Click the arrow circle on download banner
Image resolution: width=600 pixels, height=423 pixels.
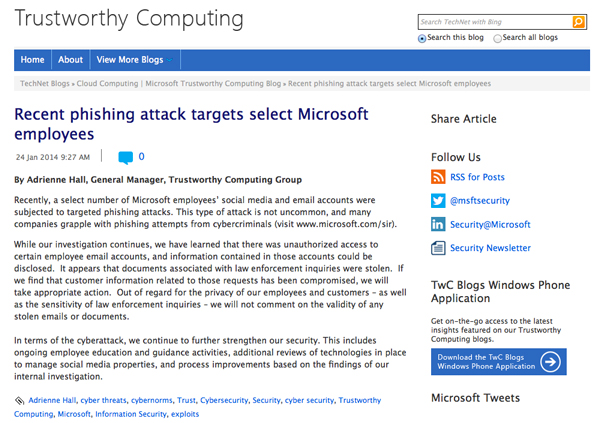(x=550, y=361)
